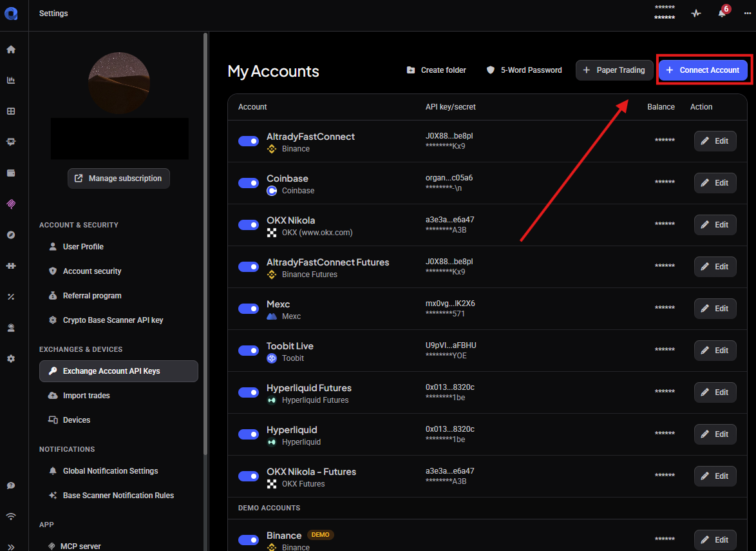Click the Paper Trading button
This screenshot has height=551, width=756.
click(x=614, y=70)
